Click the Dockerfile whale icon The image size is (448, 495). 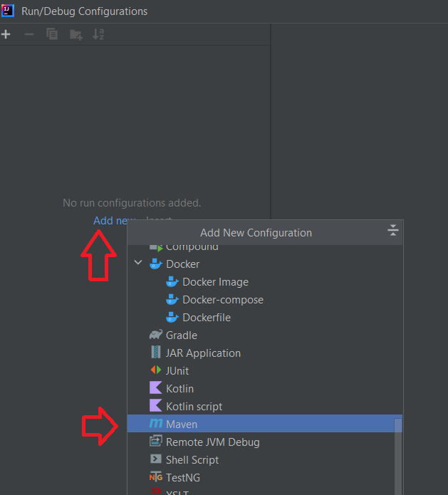(172, 317)
